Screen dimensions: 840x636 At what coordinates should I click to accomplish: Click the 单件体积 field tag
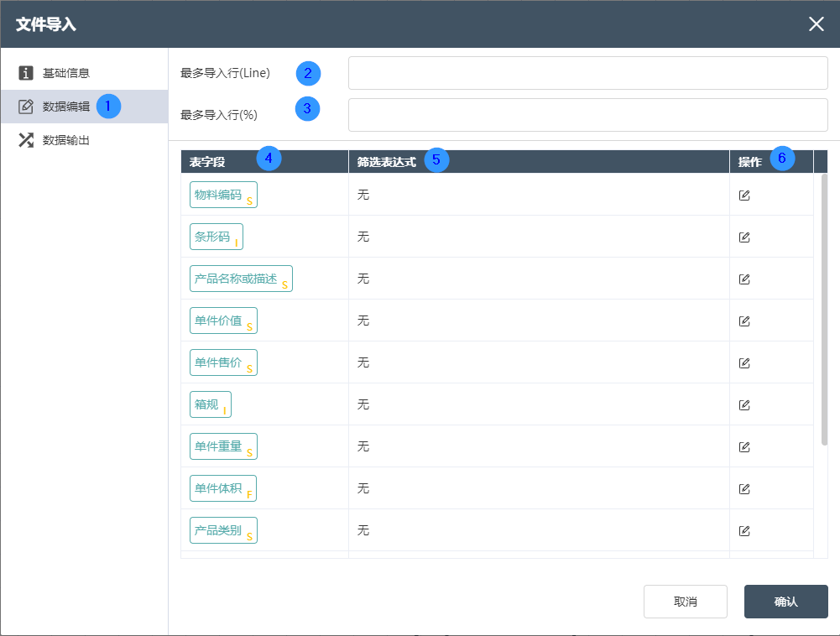pos(222,488)
